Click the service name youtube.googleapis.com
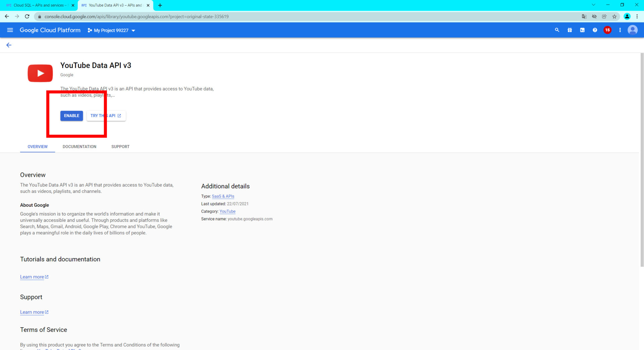The image size is (644, 350). coord(250,219)
